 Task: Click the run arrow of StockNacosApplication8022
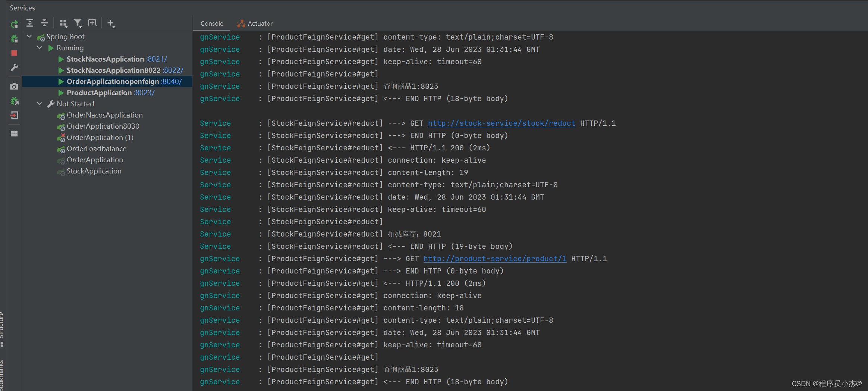click(61, 70)
